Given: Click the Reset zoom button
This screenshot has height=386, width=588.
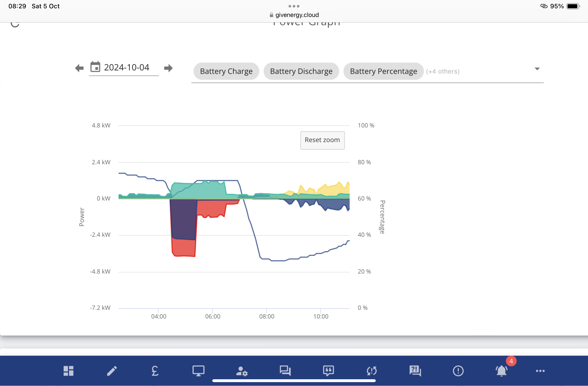Looking at the screenshot, I should [x=322, y=140].
